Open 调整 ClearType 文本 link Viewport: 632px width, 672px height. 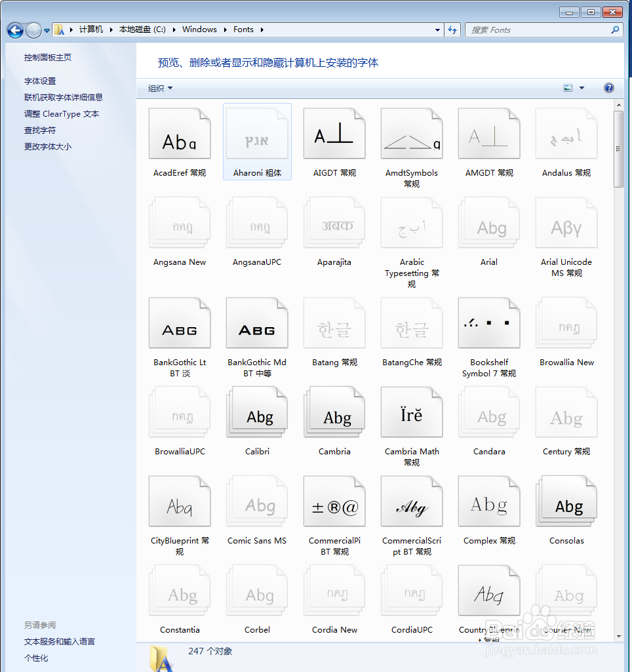[x=62, y=114]
